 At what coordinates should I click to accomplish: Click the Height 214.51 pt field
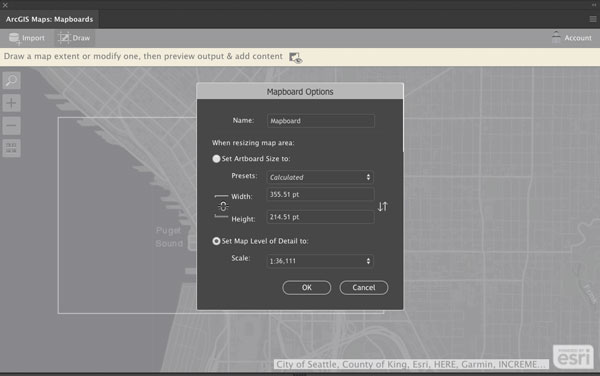click(320, 217)
